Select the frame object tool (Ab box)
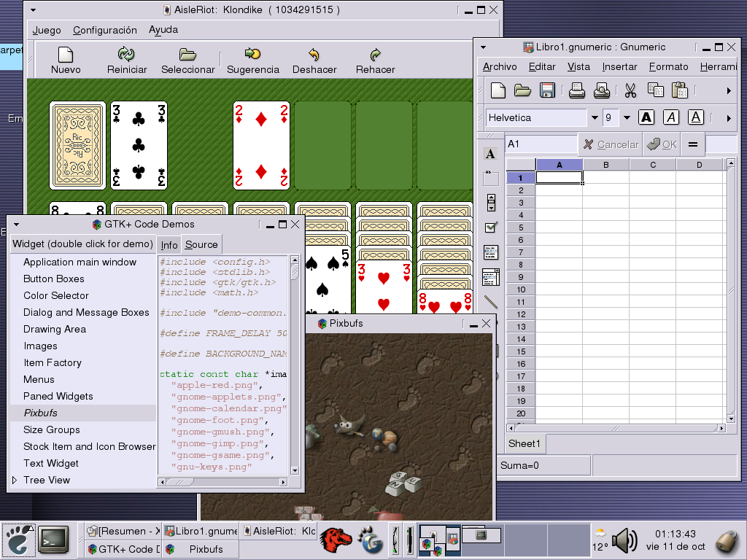This screenshot has width=747, height=560. pyautogui.click(x=490, y=178)
